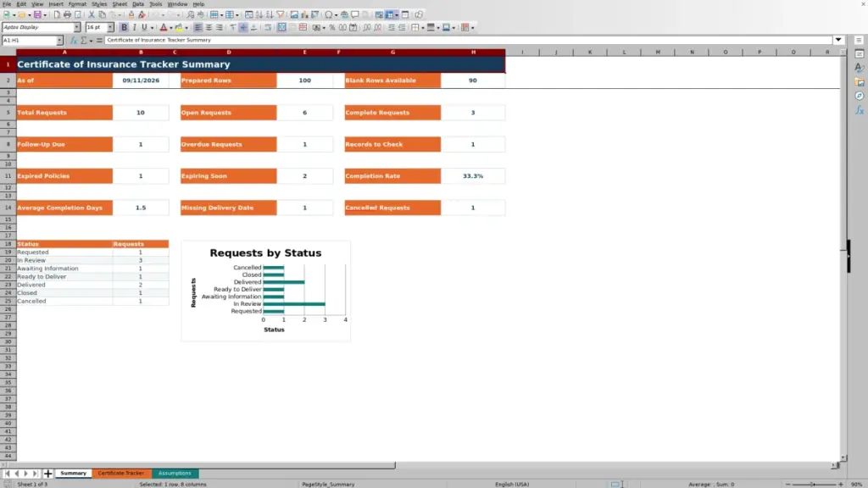Toggle Align Right

[220, 27]
